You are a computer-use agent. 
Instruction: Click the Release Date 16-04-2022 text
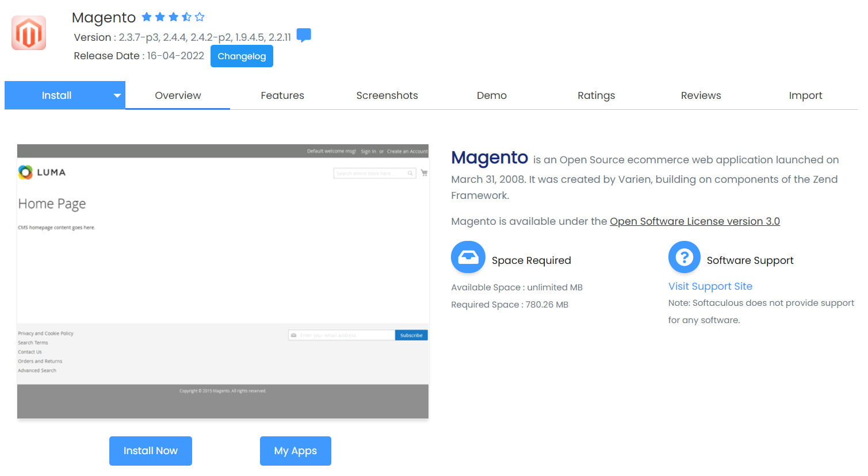(139, 56)
